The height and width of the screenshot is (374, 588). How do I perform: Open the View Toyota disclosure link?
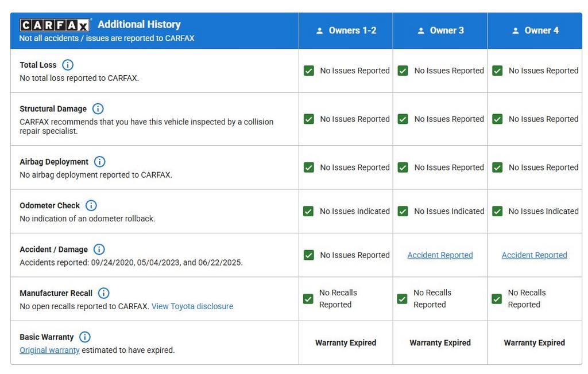[192, 306]
